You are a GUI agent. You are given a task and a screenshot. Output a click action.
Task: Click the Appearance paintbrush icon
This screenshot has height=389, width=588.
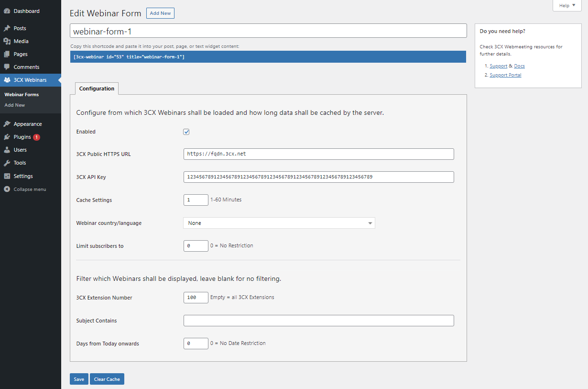coord(7,124)
